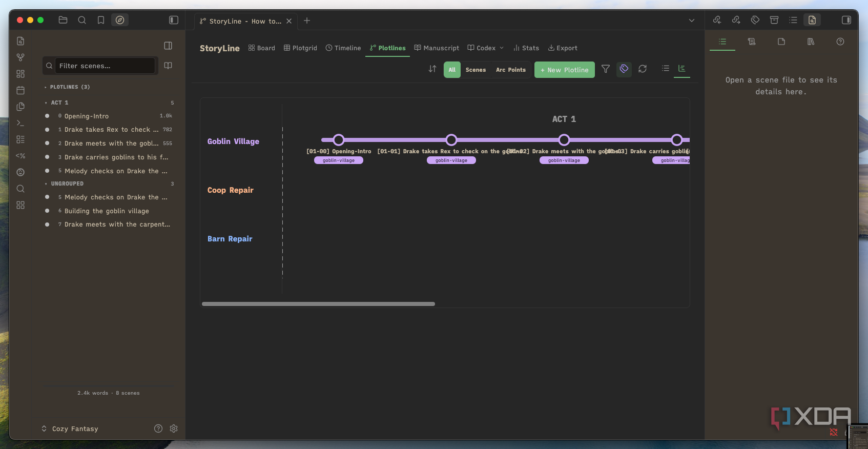
Task: Switch to the Timeline view
Action: [343, 48]
